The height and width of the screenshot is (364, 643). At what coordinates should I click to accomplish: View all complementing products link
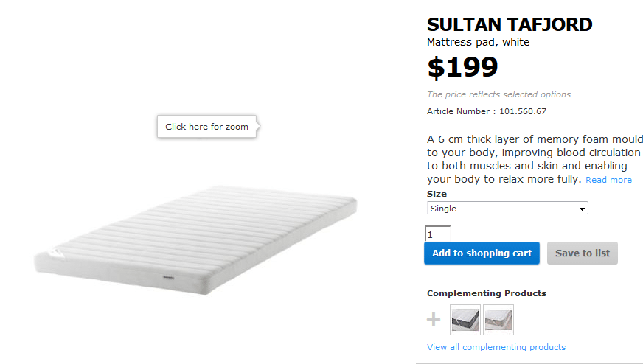(496, 347)
